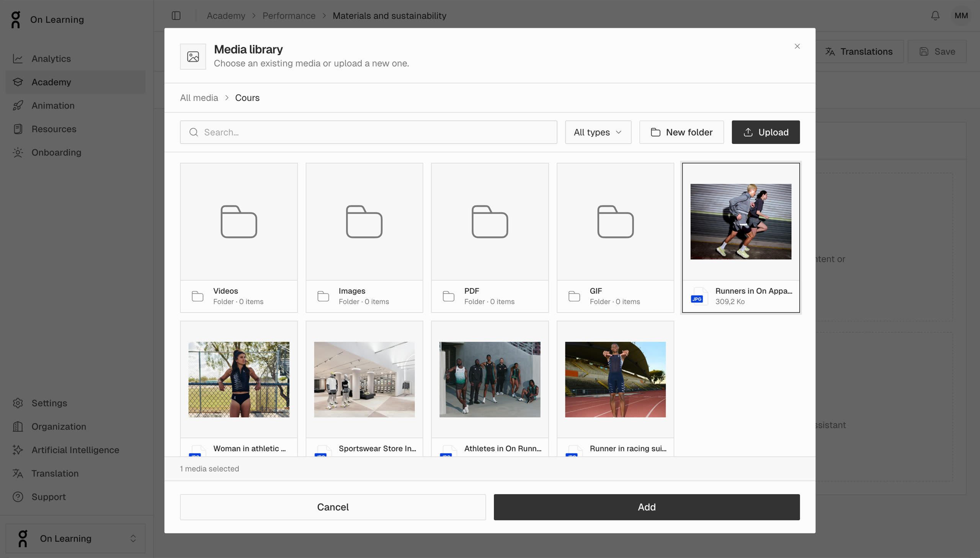Add the selected media

(647, 507)
